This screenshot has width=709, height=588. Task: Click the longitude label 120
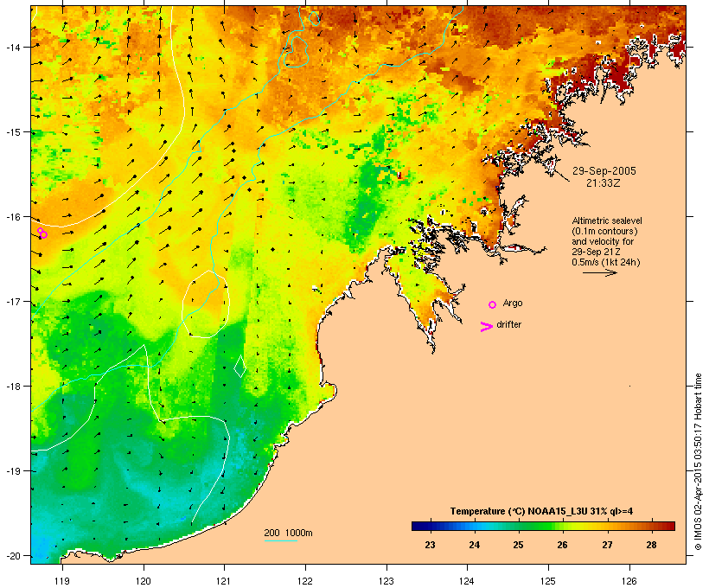144,581
